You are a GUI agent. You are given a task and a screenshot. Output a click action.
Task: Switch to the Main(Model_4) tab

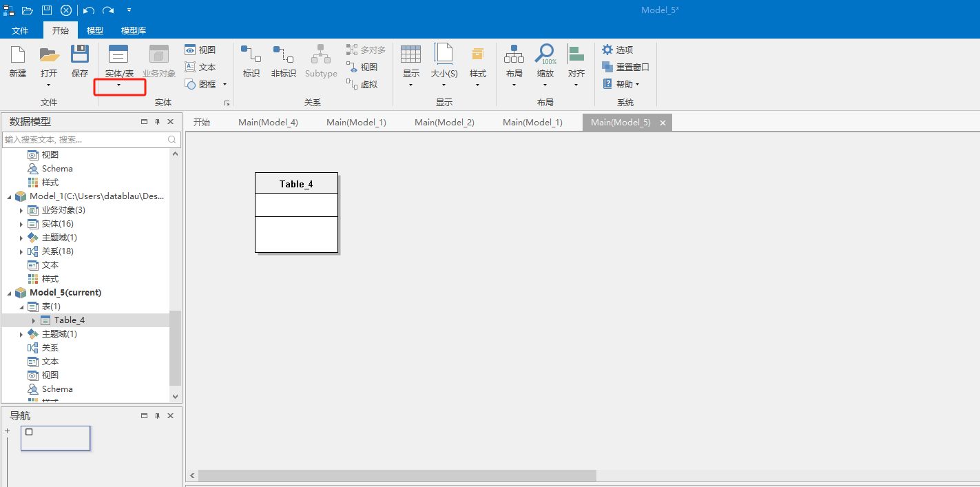click(x=268, y=122)
